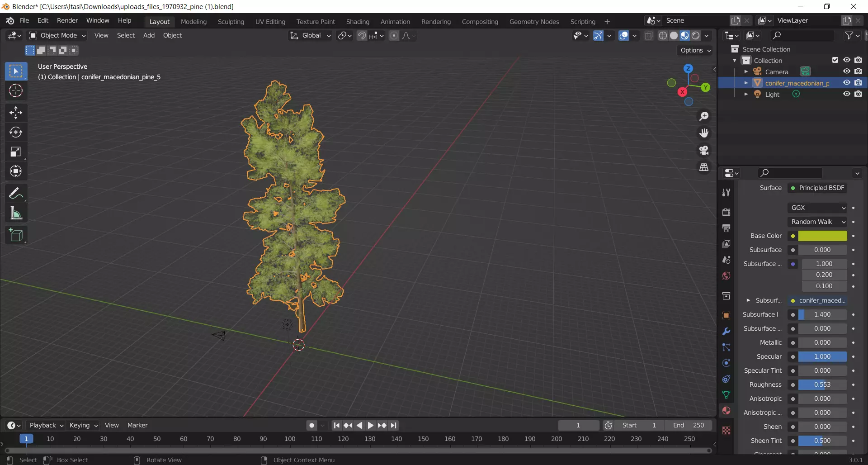Viewport: 868px width, 465px height.
Task: Open Object Data properties triangle icon
Action: pos(726,395)
